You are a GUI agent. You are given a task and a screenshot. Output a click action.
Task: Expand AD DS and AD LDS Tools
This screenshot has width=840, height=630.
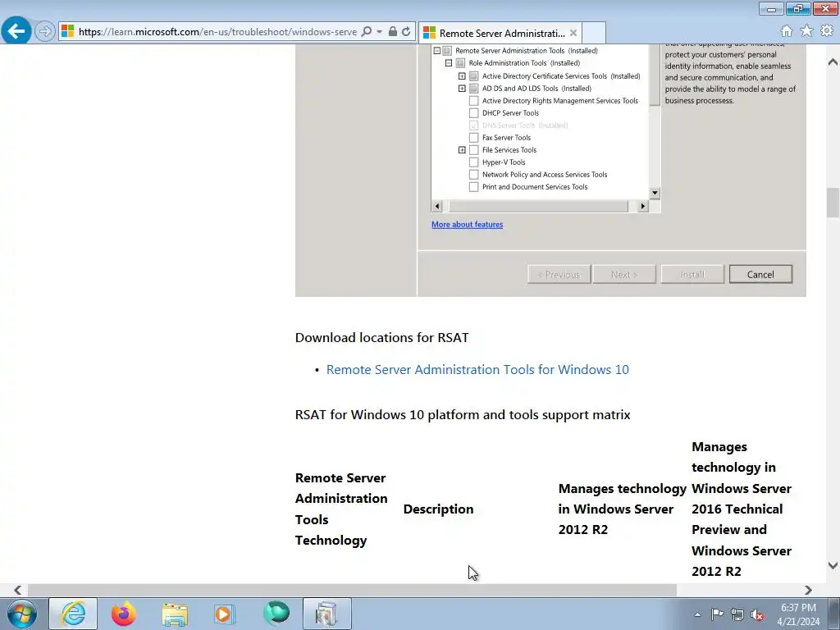pos(462,89)
